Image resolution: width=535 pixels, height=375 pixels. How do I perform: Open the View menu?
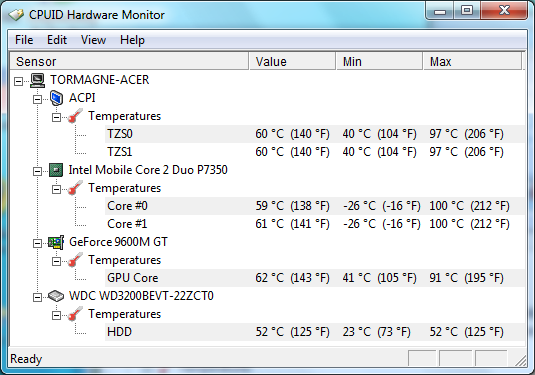pyautogui.click(x=93, y=40)
